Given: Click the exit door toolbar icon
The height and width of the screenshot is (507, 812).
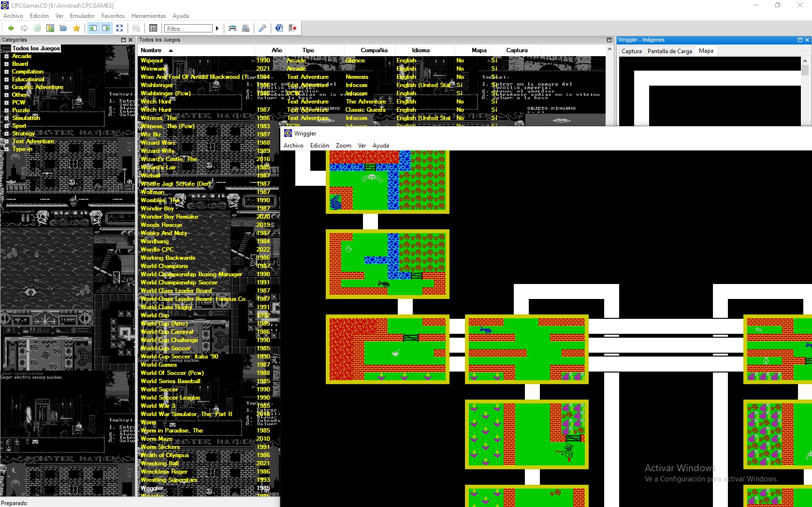Looking at the screenshot, I should (292, 28).
